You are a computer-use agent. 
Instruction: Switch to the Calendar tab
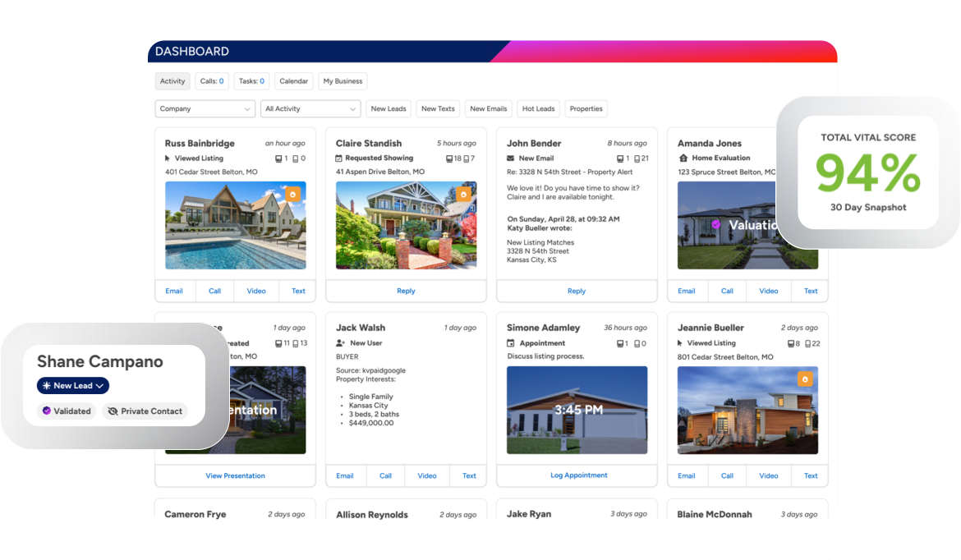(293, 80)
